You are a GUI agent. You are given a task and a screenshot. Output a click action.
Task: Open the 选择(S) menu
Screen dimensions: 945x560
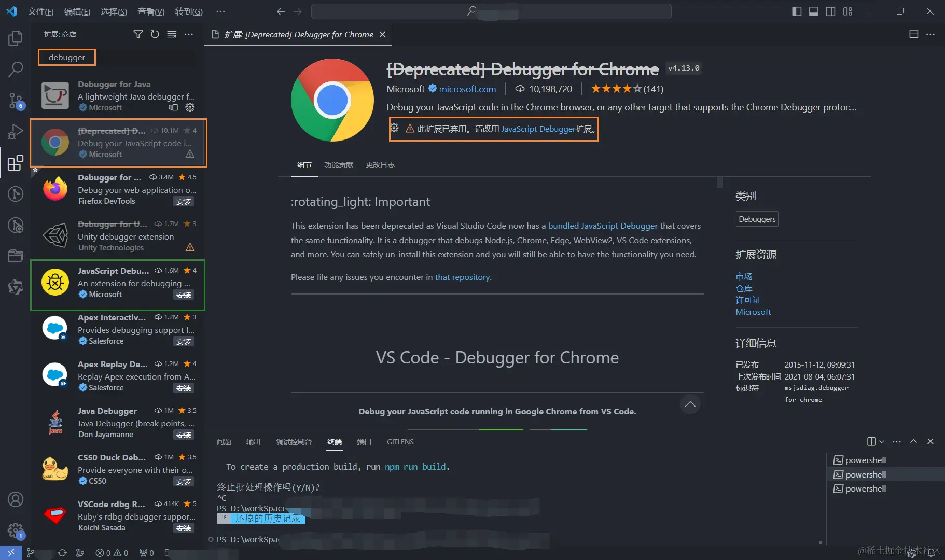point(114,11)
